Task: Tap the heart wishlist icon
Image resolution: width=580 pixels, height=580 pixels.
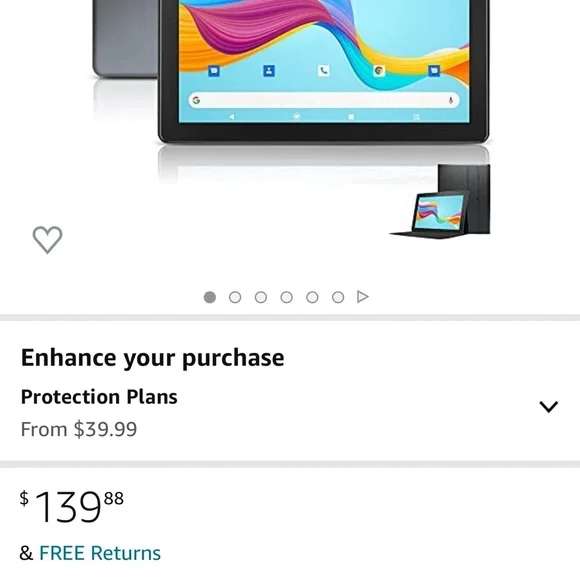Action: click(x=47, y=240)
